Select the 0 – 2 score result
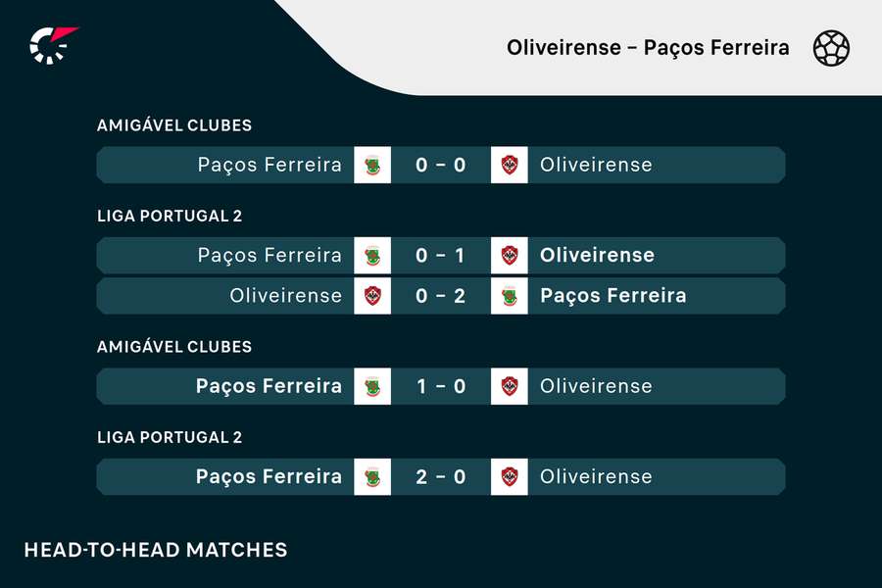 pos(441,295)
